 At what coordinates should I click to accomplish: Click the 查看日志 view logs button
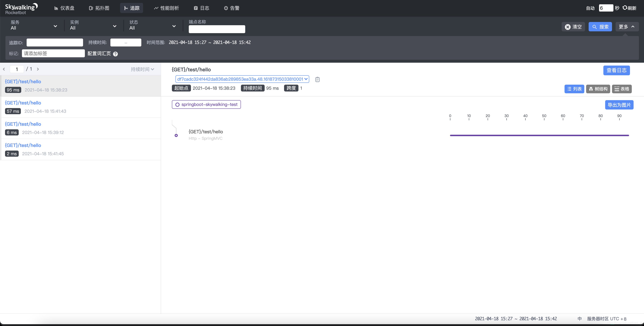pyautogui.click(x=616, y=70)
